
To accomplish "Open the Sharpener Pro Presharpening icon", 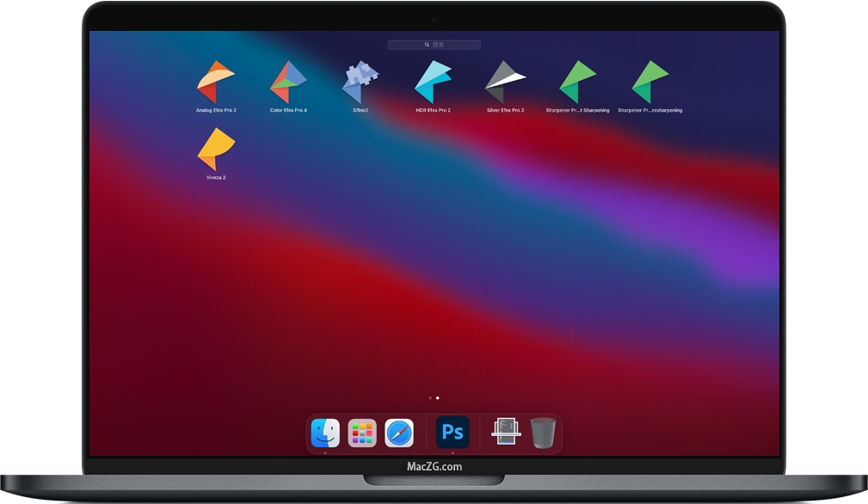I will (x=649, y=83).
